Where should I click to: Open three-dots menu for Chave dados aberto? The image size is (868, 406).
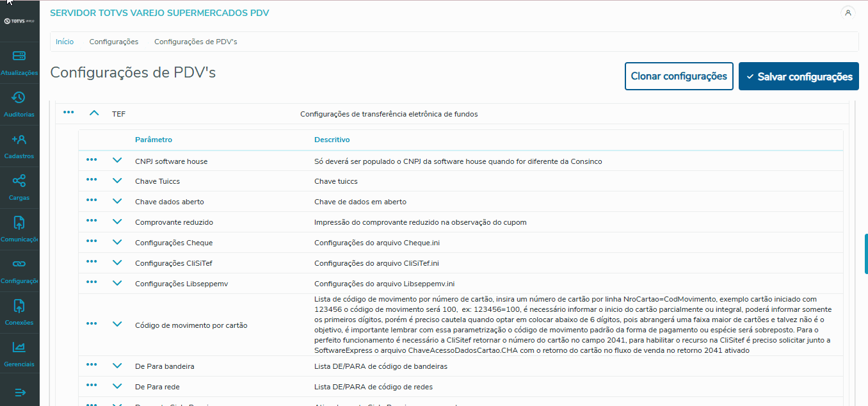pos(92,200)
